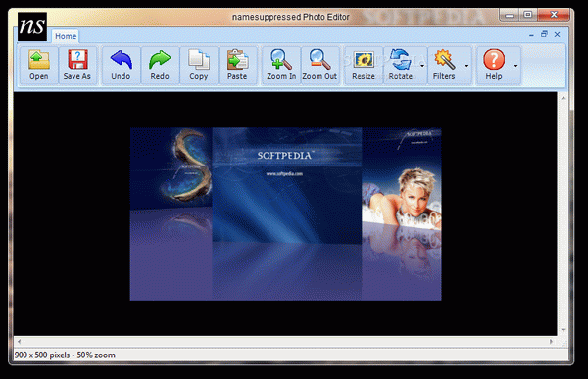Open the Resize image tool
Viewport: 588px width, 379px height.
pyautogui.click(x=364, y=65)
